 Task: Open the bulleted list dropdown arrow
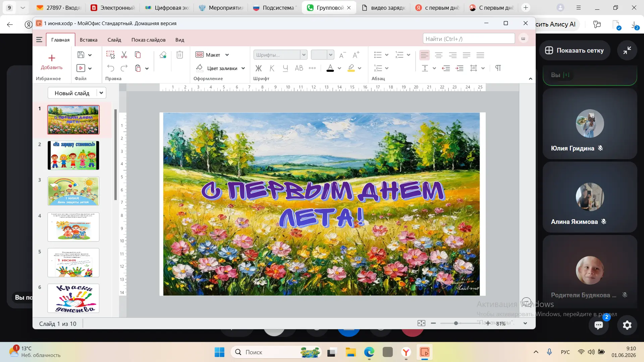pos(387,55)
